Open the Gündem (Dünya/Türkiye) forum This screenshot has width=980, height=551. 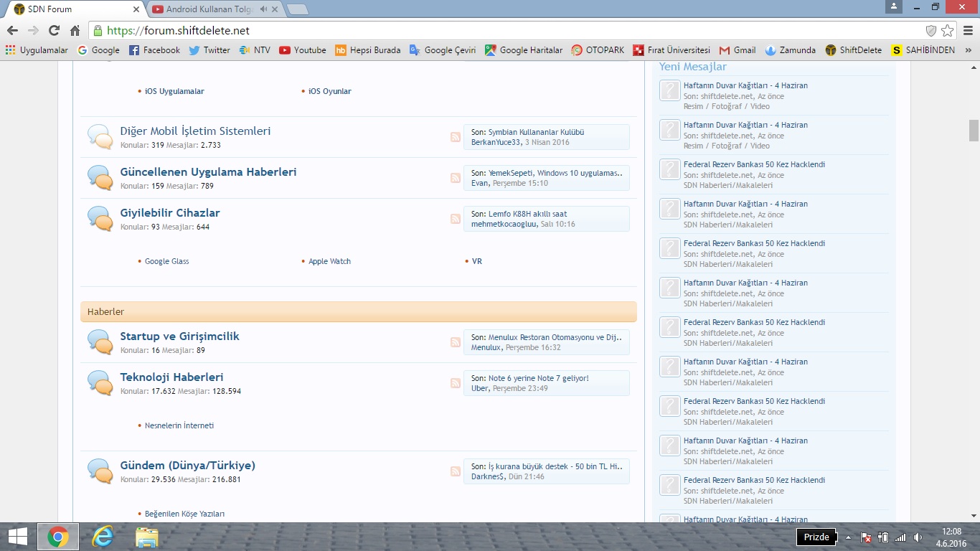187,466
